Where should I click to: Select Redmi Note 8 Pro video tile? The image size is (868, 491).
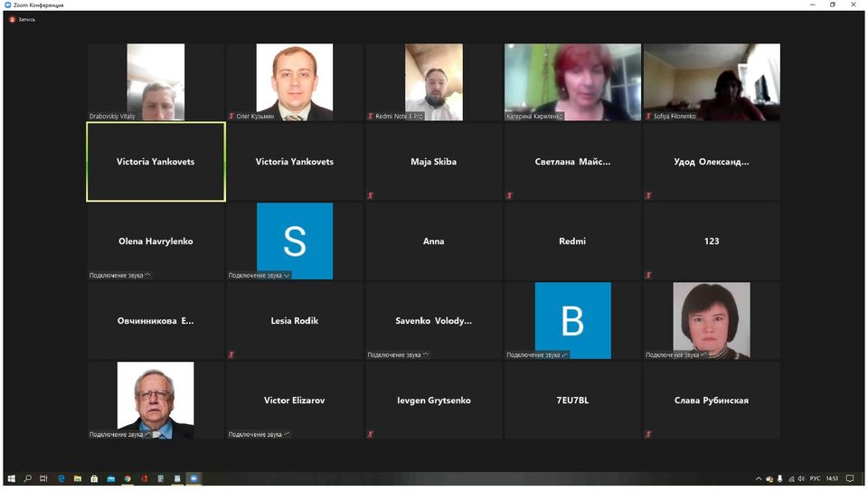(433, 82)
